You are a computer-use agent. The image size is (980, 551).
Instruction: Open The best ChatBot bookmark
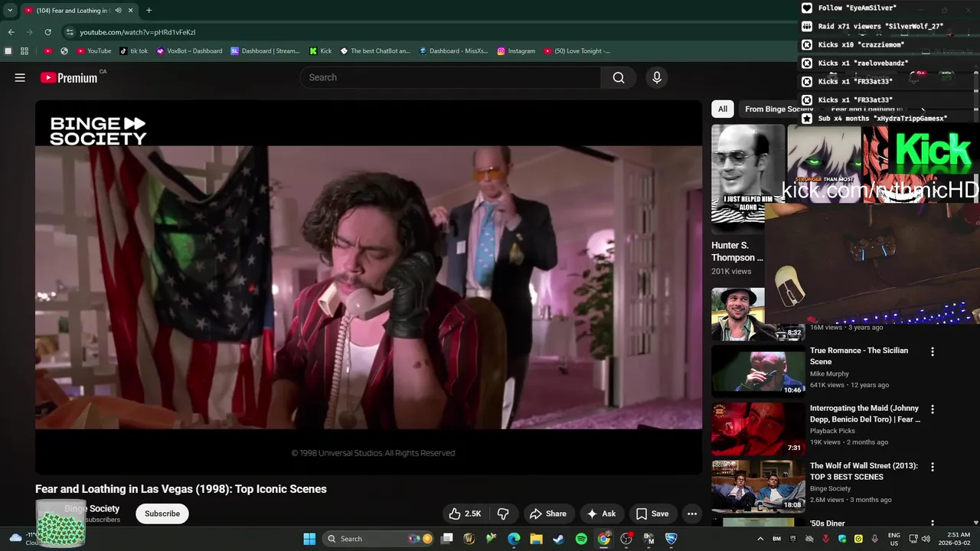coord(375,51)
